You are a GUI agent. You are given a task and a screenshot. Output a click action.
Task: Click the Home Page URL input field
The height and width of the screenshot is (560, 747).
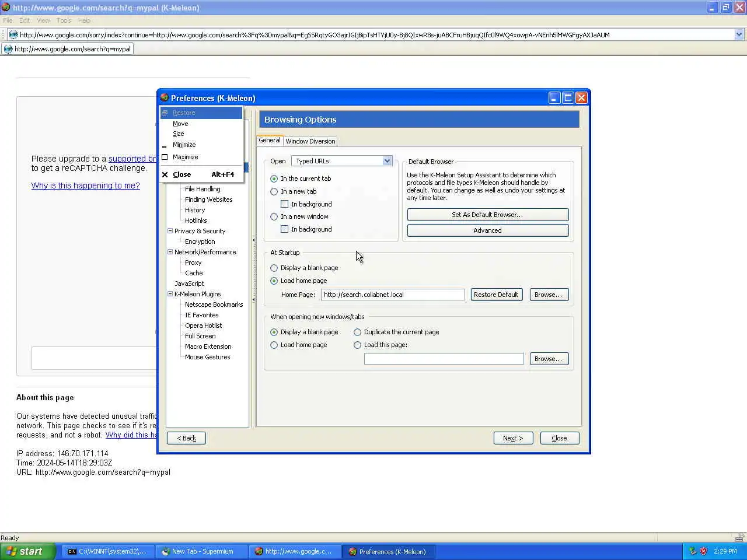coord(393,295)
